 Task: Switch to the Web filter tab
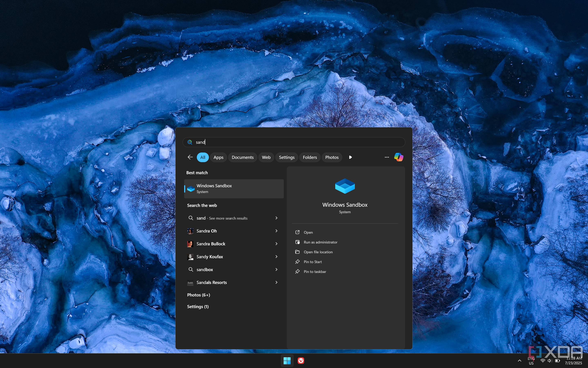click(x=266, y=157)
